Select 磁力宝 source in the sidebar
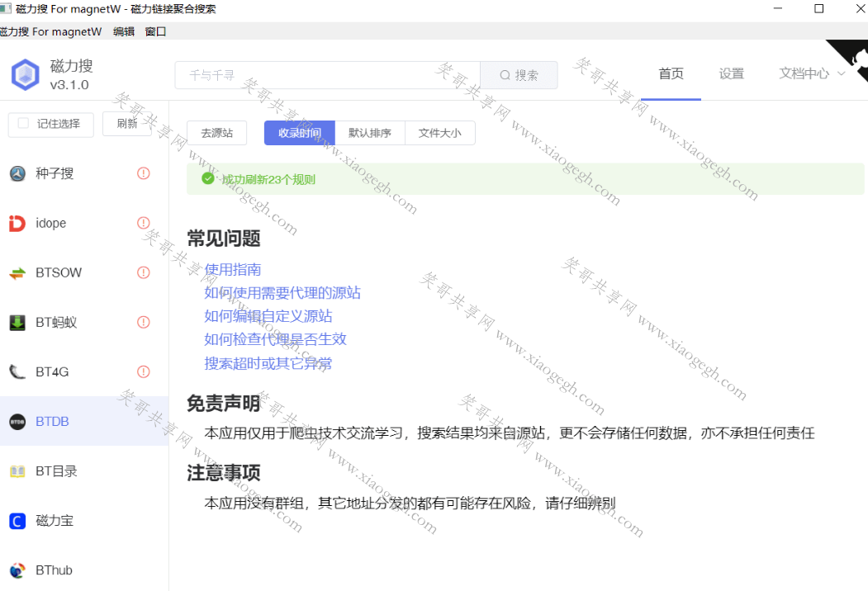This screenshot has height=591, width=868. 84,521
